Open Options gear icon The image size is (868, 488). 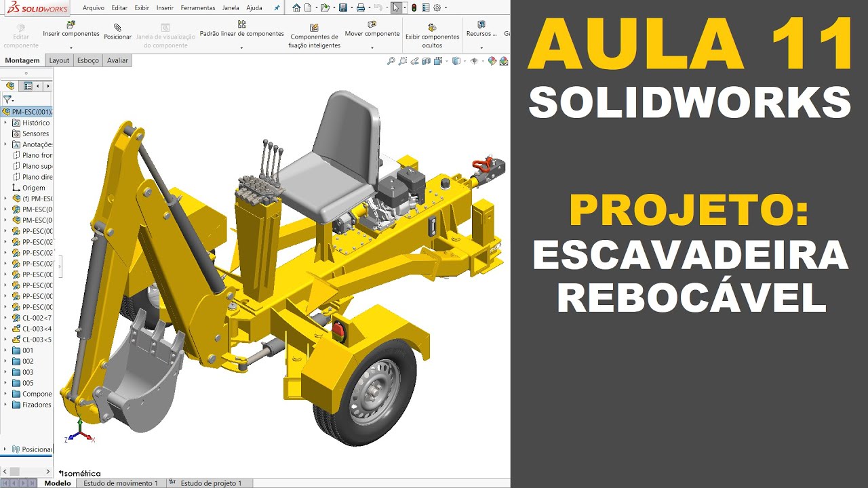click(437, 7)
